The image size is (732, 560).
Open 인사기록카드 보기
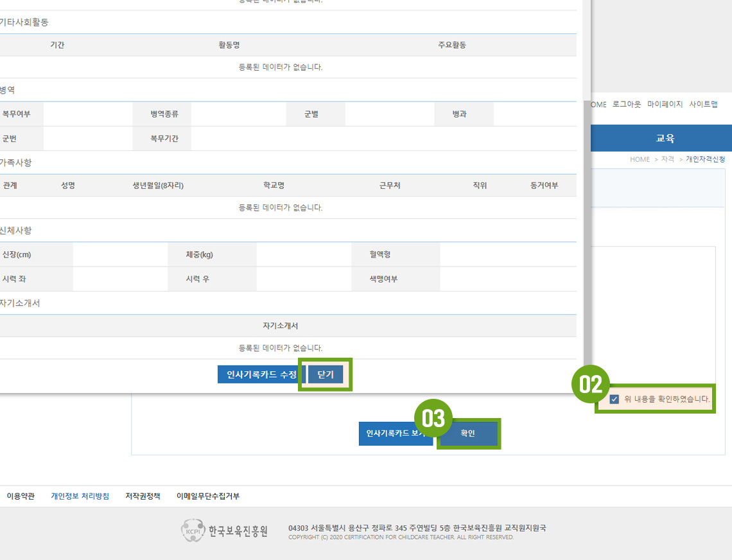click(394, 433)
